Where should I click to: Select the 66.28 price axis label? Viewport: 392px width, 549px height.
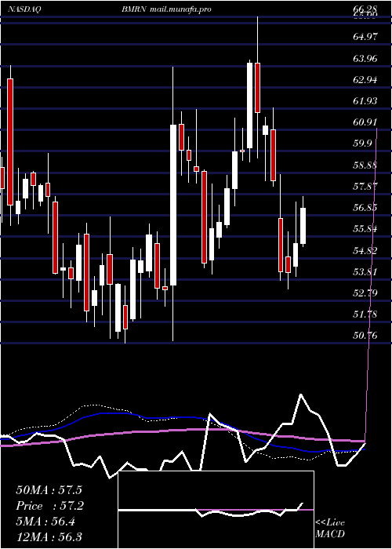tap(365, 8)
